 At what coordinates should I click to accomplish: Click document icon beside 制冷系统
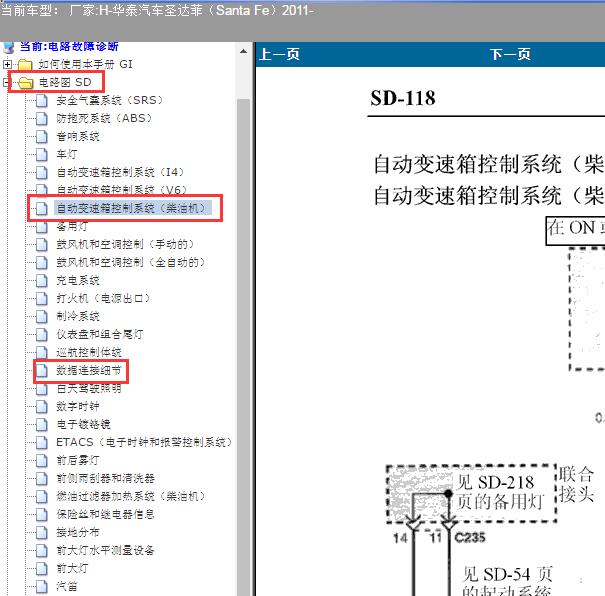click(42, 317)
